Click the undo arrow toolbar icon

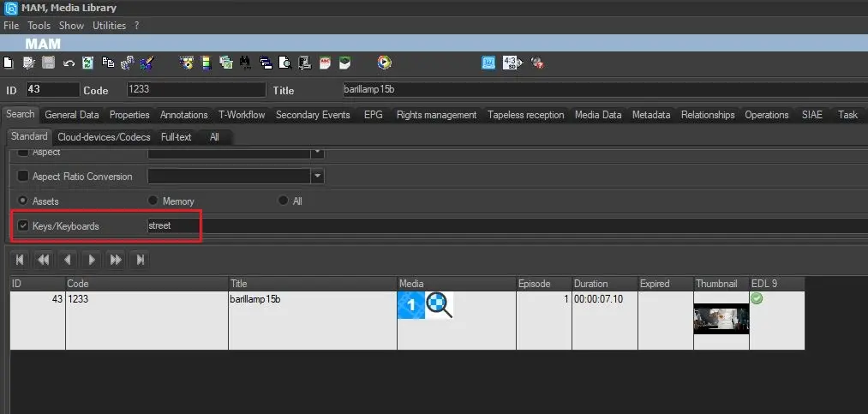69,63
